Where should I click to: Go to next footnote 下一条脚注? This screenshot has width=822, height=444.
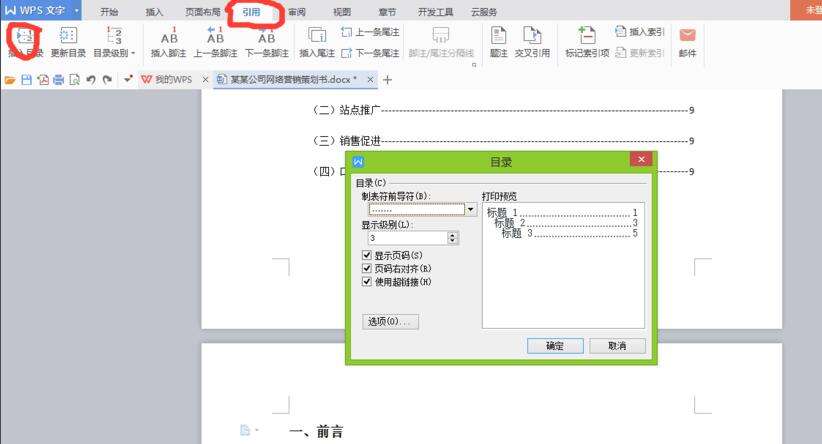[266, 35]
